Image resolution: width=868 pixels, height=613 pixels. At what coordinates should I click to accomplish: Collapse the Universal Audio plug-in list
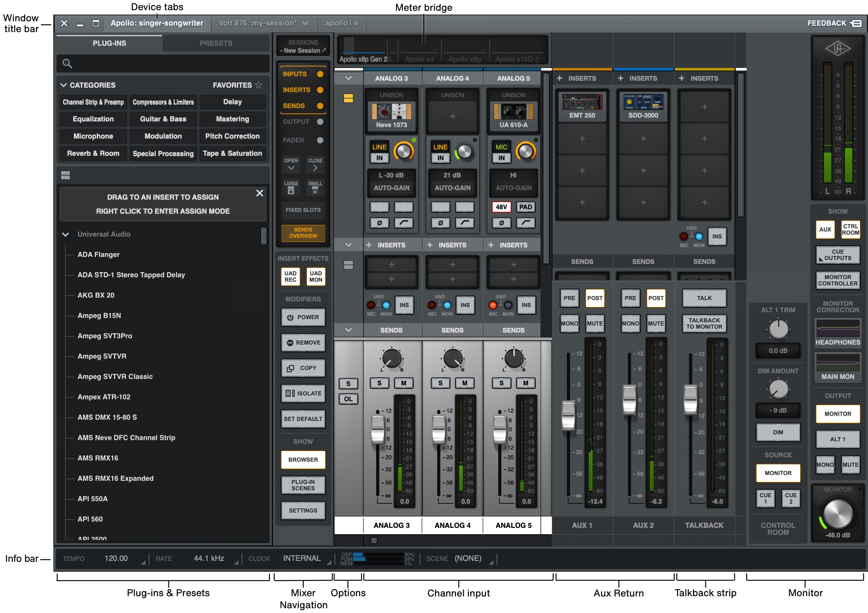tap(65, 234)
